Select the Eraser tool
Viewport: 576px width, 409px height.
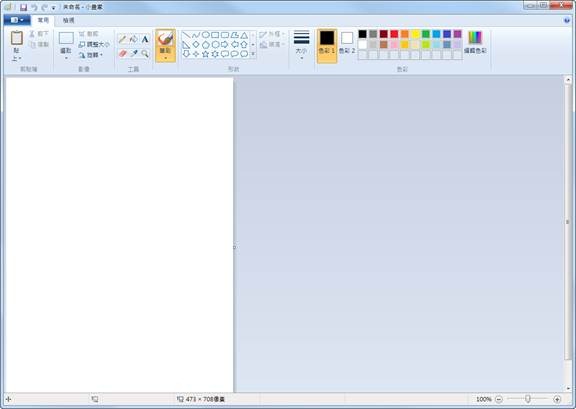(123, 54)
